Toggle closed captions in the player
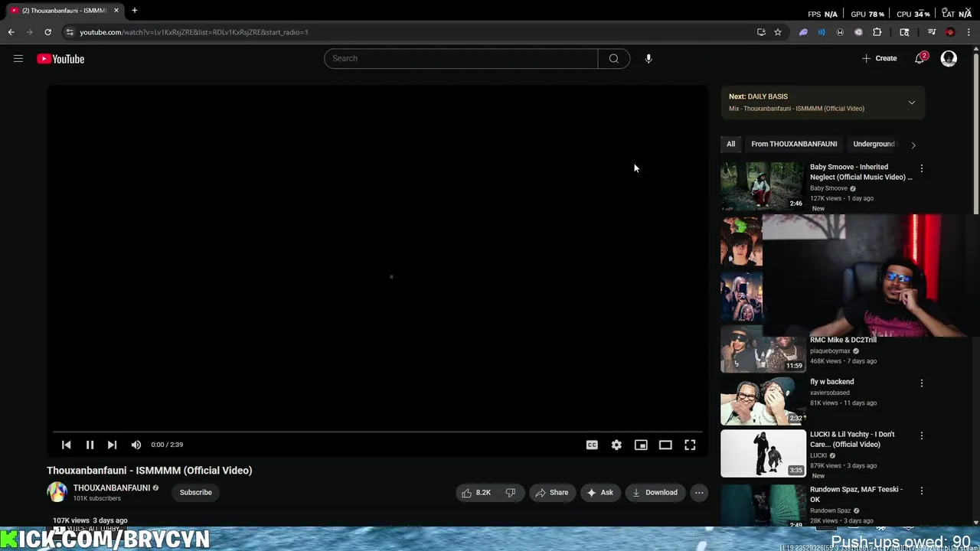The width and height of the screenshot is (980, 551). click(x=592, y=445)
